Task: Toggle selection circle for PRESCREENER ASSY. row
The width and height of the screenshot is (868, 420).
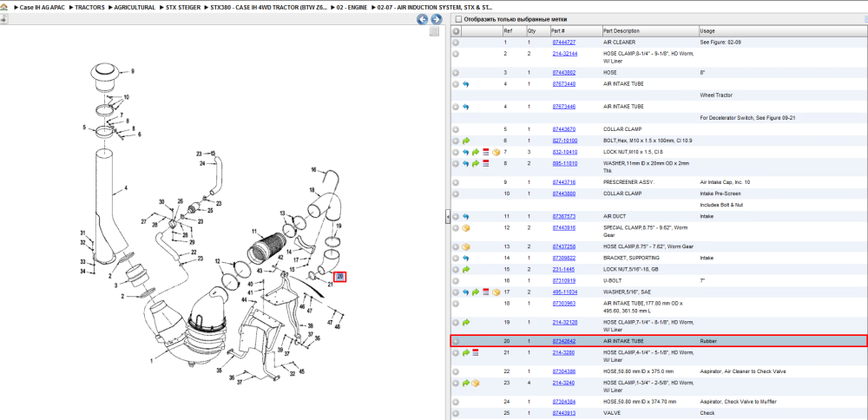Action: (x=457, y=182)
